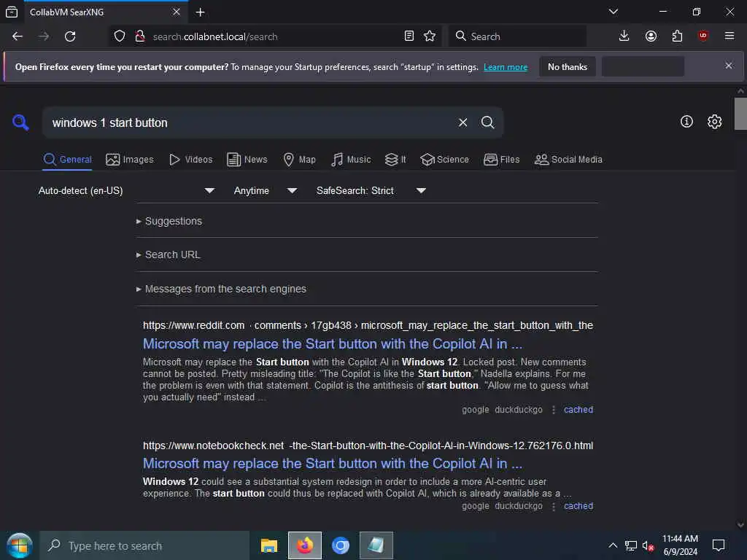Switch to the Videos tab
This screenshot has height=560, width=747.
pyautogui.click(x=190, y=160)
